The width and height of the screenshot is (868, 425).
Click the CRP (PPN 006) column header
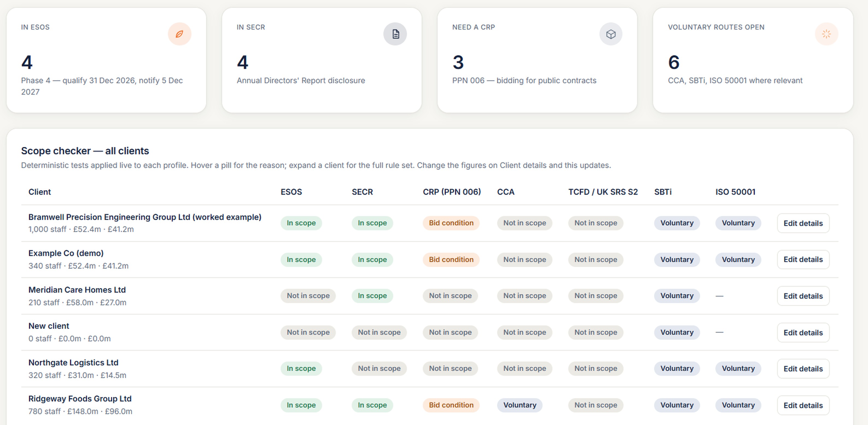tap(452, 192)
